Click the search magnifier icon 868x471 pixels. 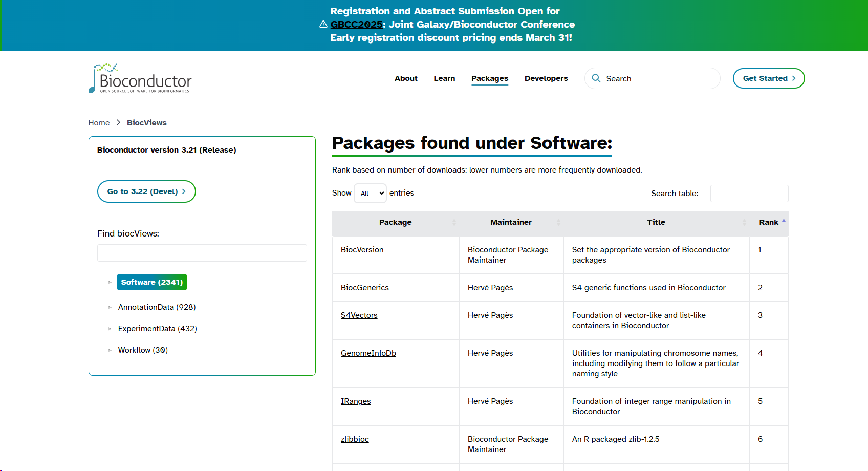[596, 78]
